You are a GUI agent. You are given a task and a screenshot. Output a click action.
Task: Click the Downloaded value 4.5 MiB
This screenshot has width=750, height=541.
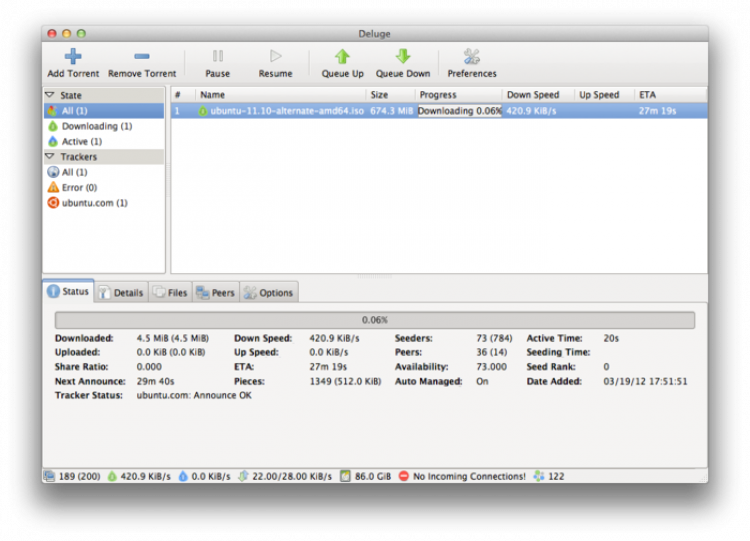pyautogui.click(x=173, y=338)
